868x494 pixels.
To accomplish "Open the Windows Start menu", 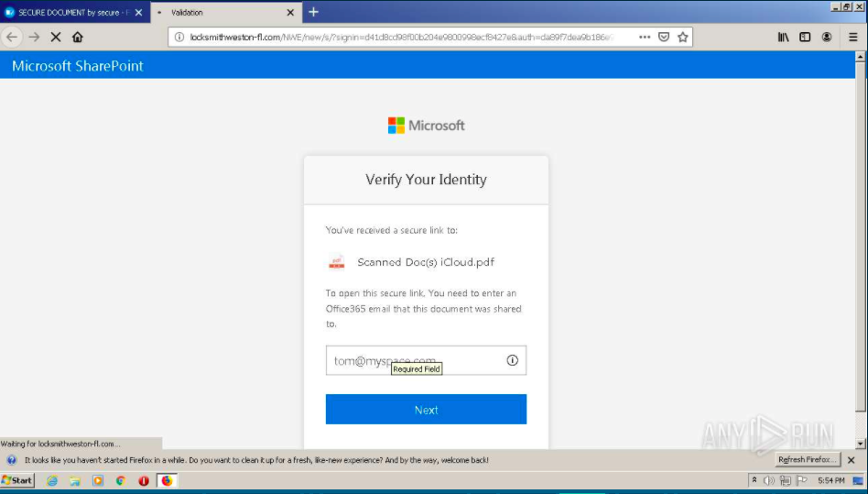I will [x=17, y=480].
